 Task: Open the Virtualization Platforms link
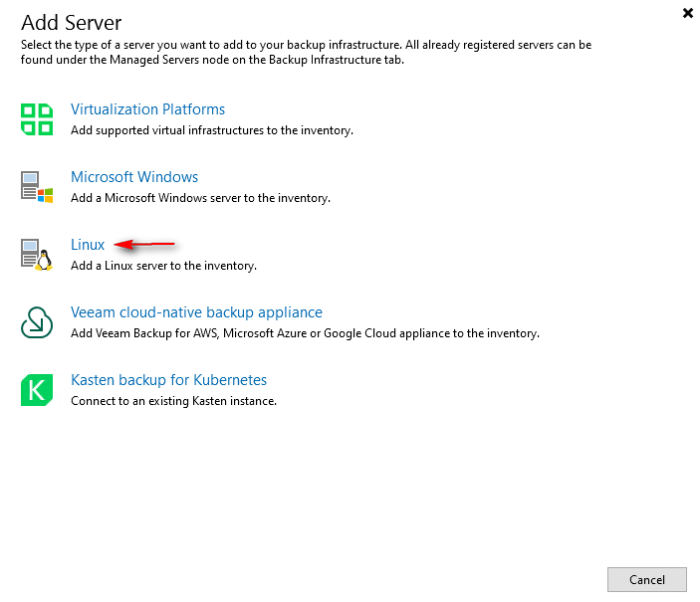click(x=147, y=109)
